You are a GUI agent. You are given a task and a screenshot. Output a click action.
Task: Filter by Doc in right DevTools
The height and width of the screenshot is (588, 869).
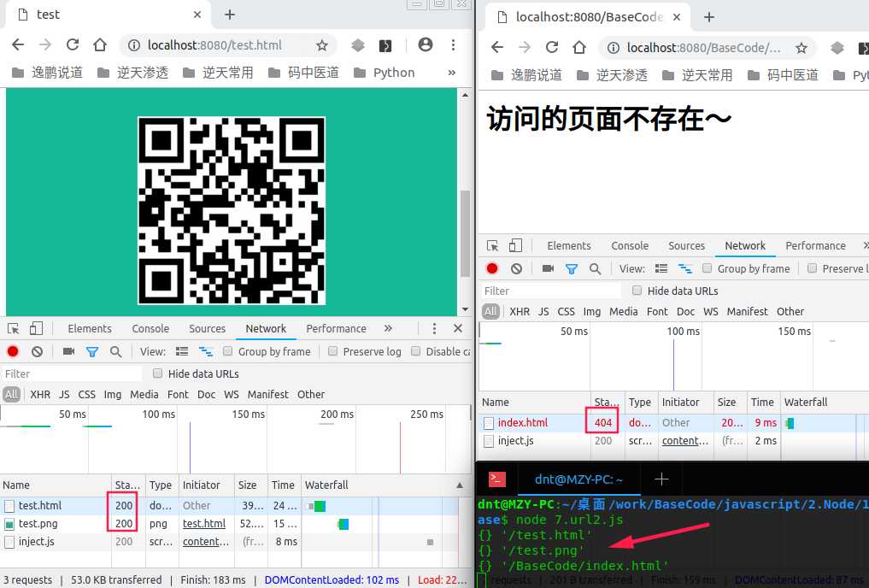[x=685, y=311]
